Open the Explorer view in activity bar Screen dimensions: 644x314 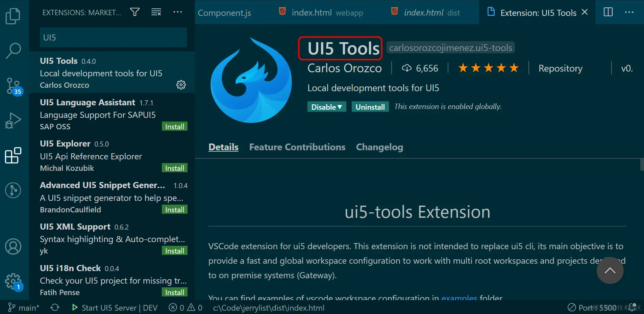coord(13,16)
